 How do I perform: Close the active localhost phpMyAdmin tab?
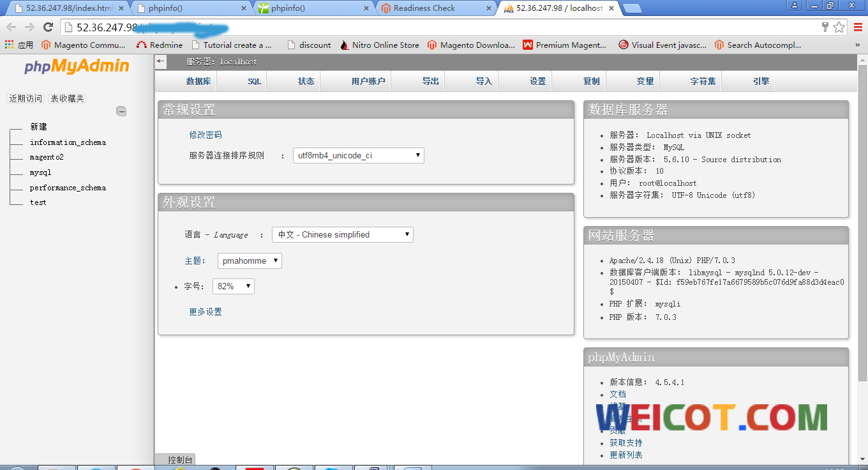coord(611,8)
